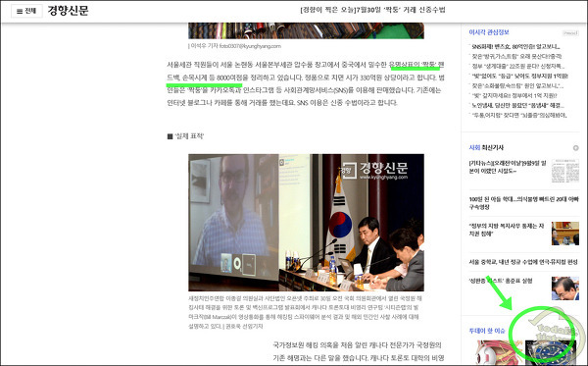588x366 pixels.
Task: Click the caption under the press conference photo
Action: point(305,312)
